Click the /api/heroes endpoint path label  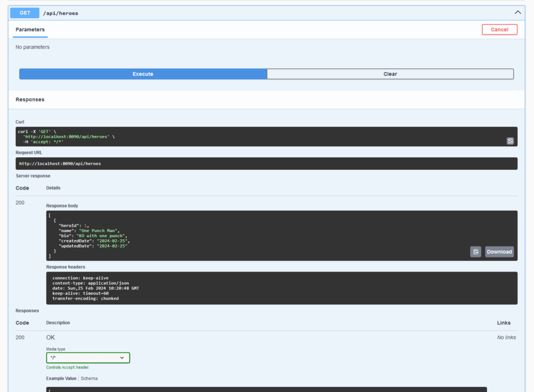[61, 13]
